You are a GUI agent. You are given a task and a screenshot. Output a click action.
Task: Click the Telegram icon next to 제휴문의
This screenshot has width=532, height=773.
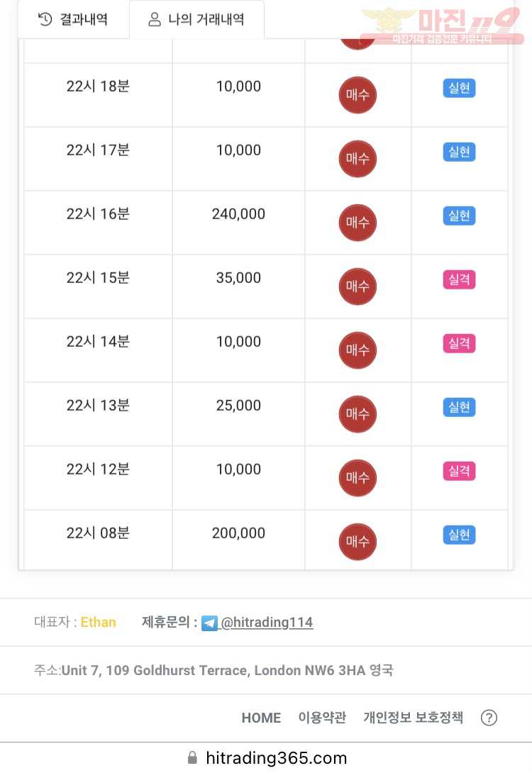(x=209, y=623)
